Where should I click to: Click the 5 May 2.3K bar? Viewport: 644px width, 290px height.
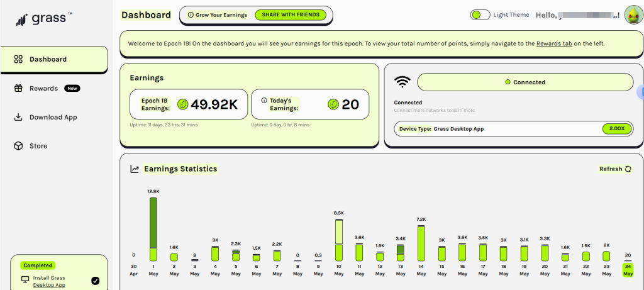click(x=236, y=255)
